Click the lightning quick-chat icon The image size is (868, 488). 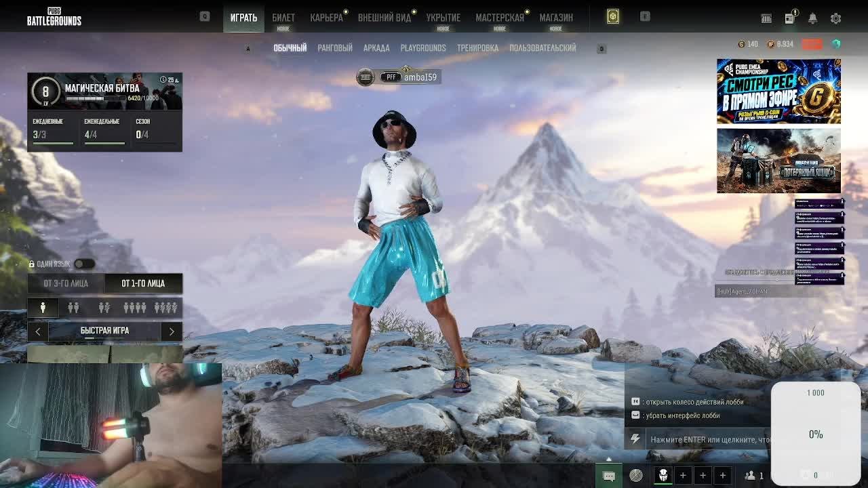[635, 439]
